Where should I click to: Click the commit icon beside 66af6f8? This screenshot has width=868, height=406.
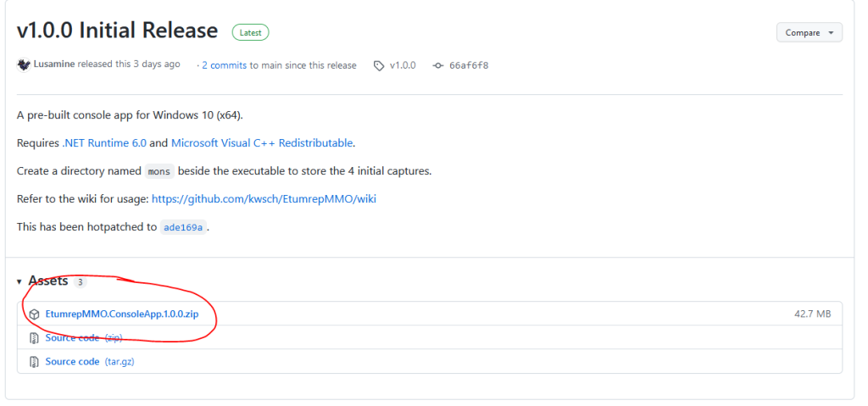[x=437, y=65]
